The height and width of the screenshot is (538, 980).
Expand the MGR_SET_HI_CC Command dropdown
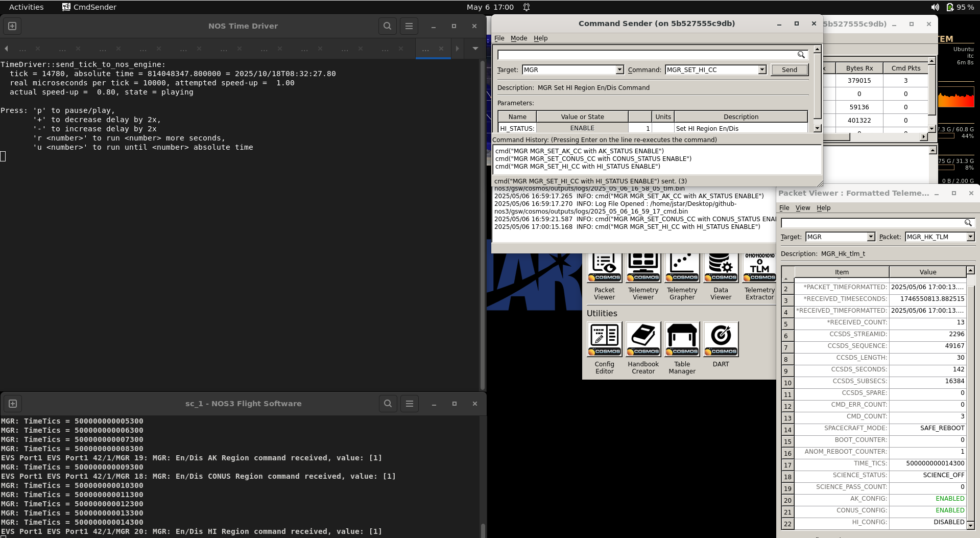(x=762, y=70)
